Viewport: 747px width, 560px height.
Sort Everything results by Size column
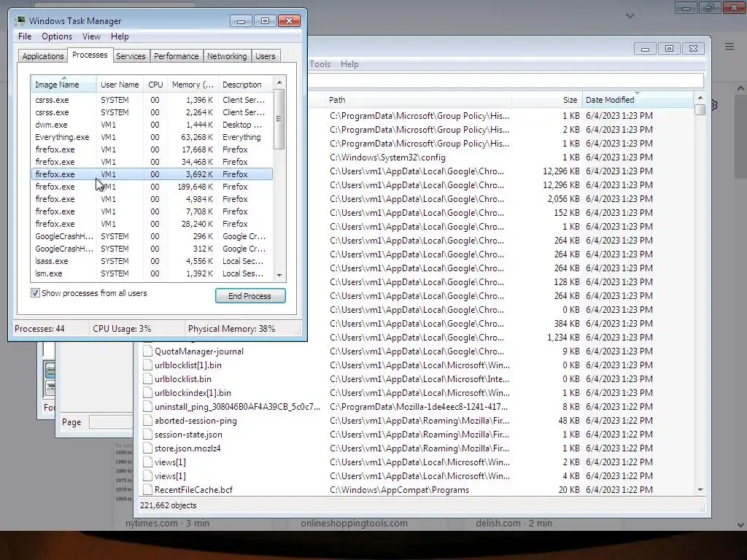point(547,100)
